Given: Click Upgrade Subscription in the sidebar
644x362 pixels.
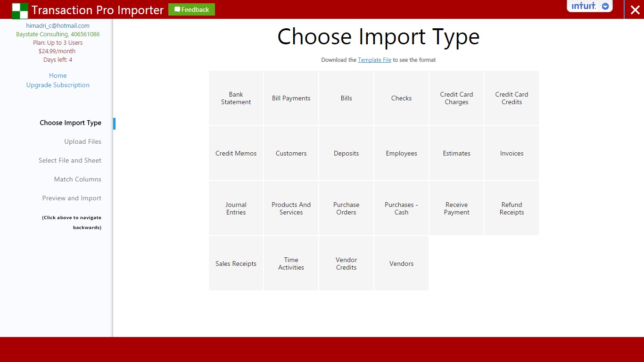Looking at the screenshot, I should pos(58,85).
